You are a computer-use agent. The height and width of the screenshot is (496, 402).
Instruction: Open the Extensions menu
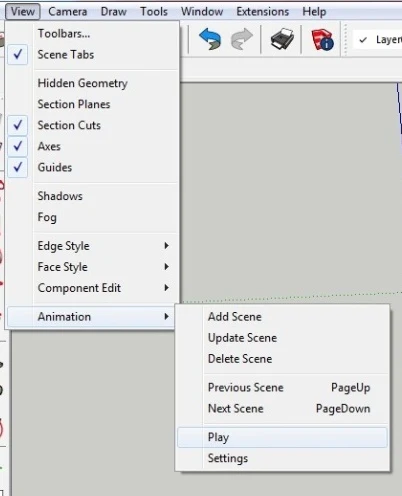(x=263, y=12)
